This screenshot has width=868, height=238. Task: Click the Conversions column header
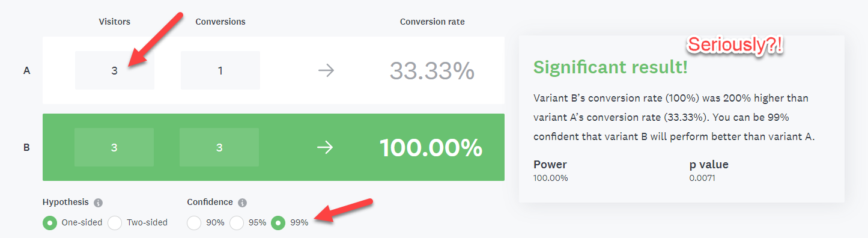[220, 22]
